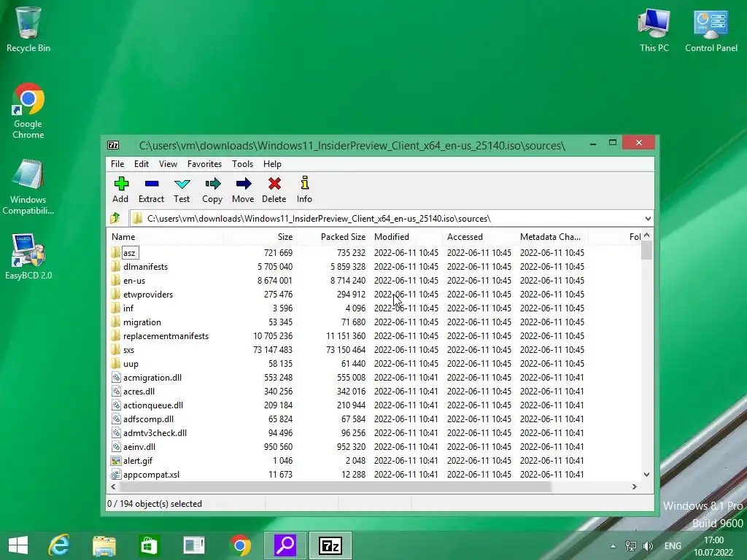Open the Edit menu
The height and width of the screenshot is (560, 747).
click(142, 164)
